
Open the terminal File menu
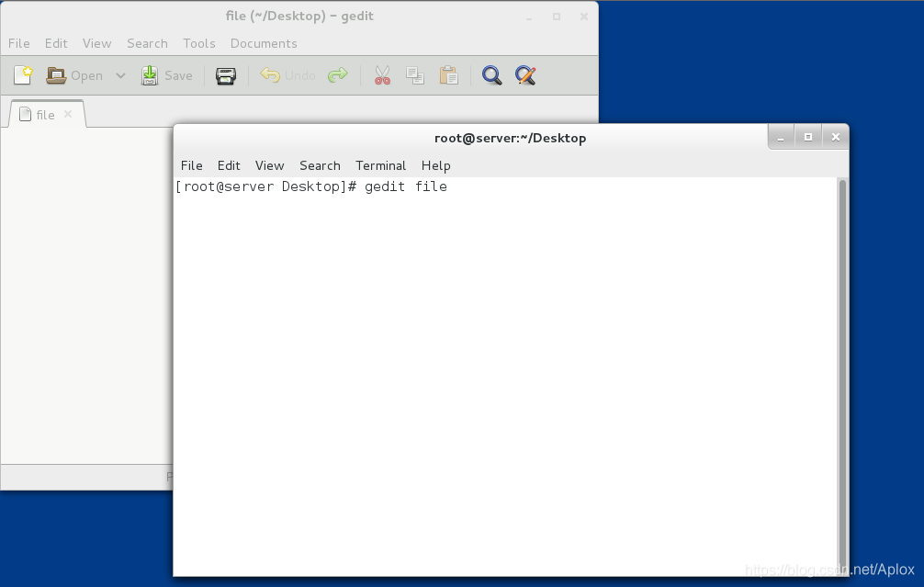pyautogui.click(x=192, y=165)
